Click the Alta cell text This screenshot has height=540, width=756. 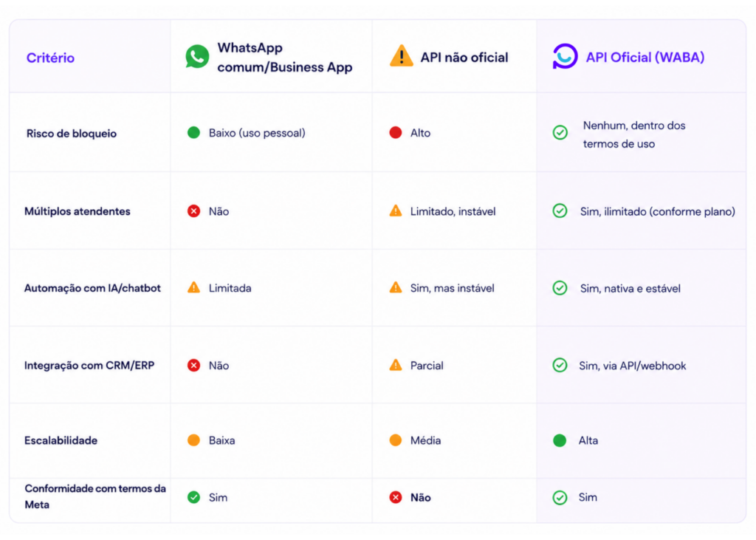[588, 440]
